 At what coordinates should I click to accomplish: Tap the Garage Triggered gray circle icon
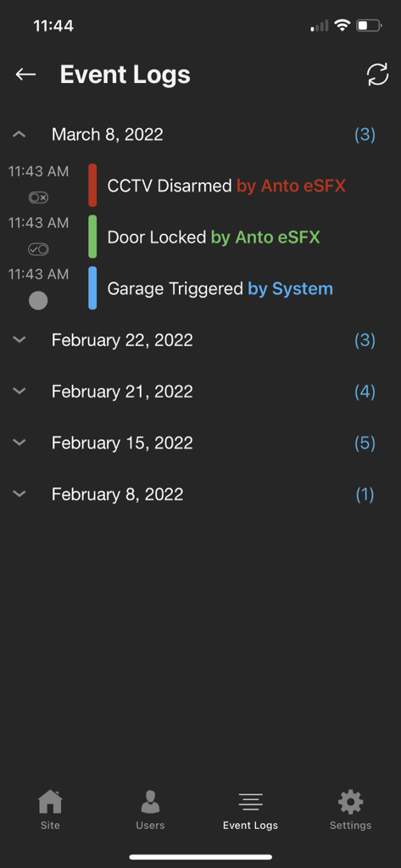point(38,301)
